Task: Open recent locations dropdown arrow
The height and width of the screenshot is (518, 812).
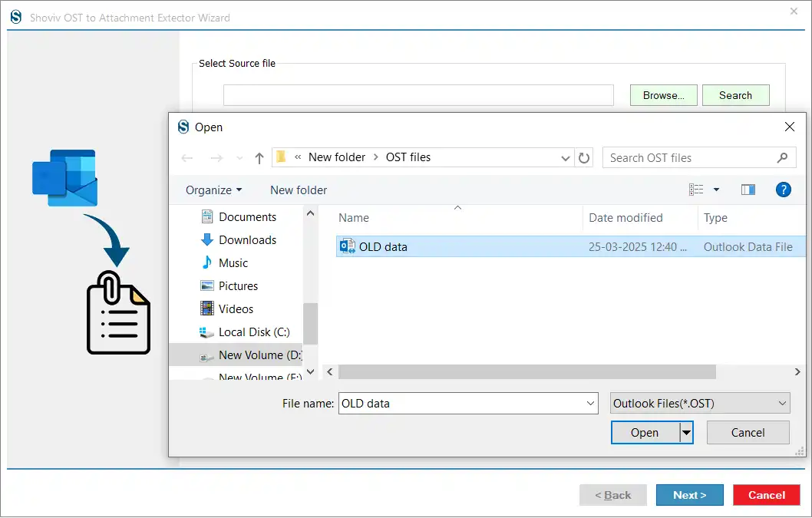Action: (239, 158)
